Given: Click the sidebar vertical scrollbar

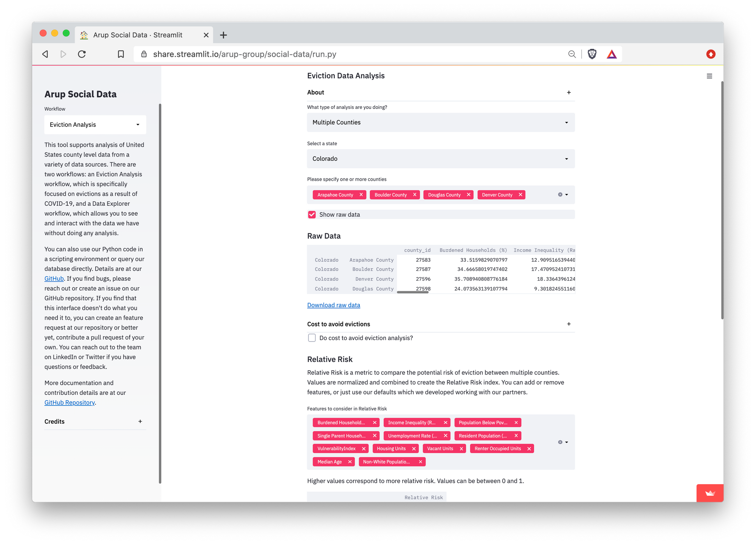Looking at the screenshot, I should coord(160,293).
